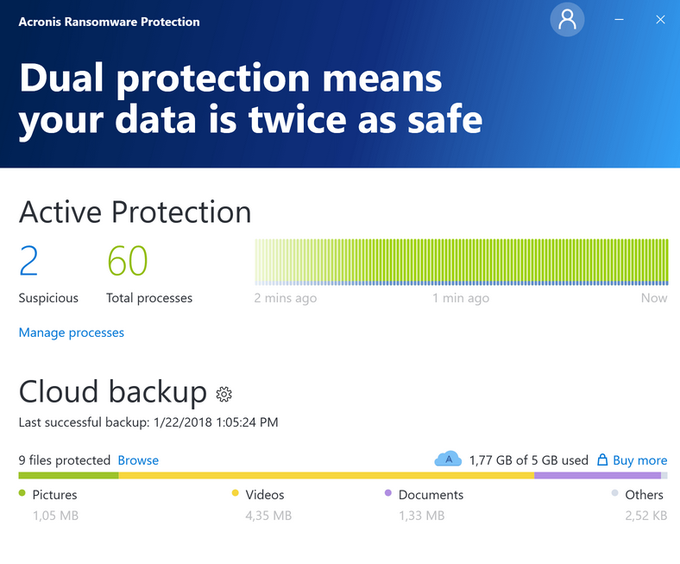680x564 pixels.
Task: Browse the protected files
Action: pyautogui.click(x=138, y=460)
